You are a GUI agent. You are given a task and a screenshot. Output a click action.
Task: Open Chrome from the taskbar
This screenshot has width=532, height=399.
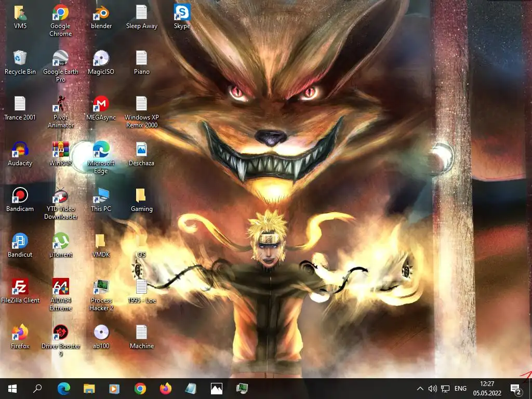click(140, 389)
